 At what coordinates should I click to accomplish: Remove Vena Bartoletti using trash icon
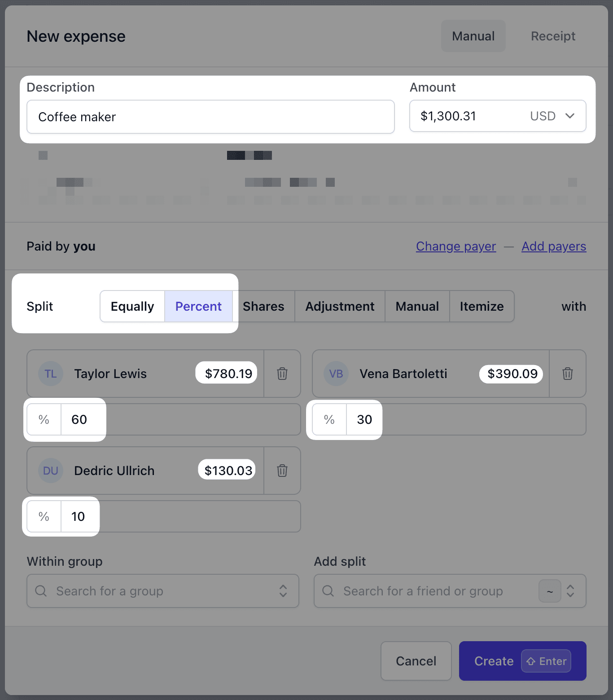(x=568, y=374)
